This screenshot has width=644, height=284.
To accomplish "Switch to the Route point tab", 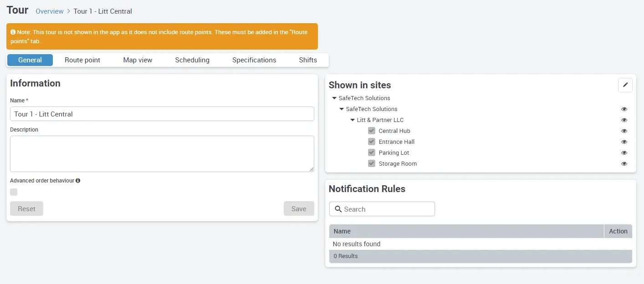I will pyautogui.click(x=82, y=60).
